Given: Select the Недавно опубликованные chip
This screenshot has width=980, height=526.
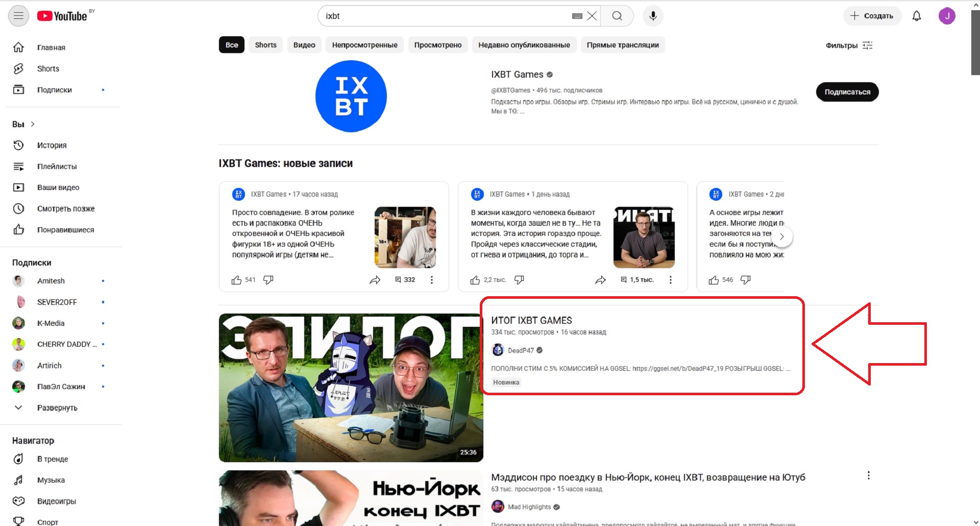Looking at the screenshot, I should tap(524, 45).
